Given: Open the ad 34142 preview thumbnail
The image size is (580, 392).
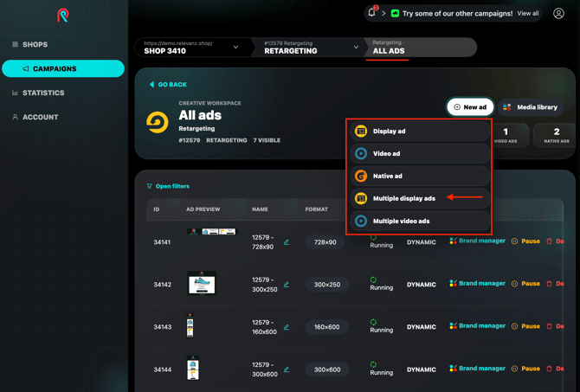Looking at the screenshot, I should tap(202, 283).
